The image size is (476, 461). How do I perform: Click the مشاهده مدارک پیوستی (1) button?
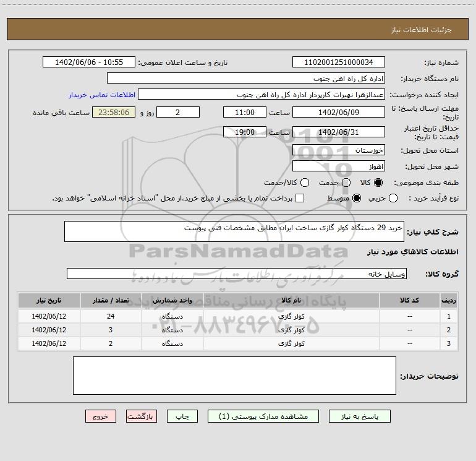(263, 416)
